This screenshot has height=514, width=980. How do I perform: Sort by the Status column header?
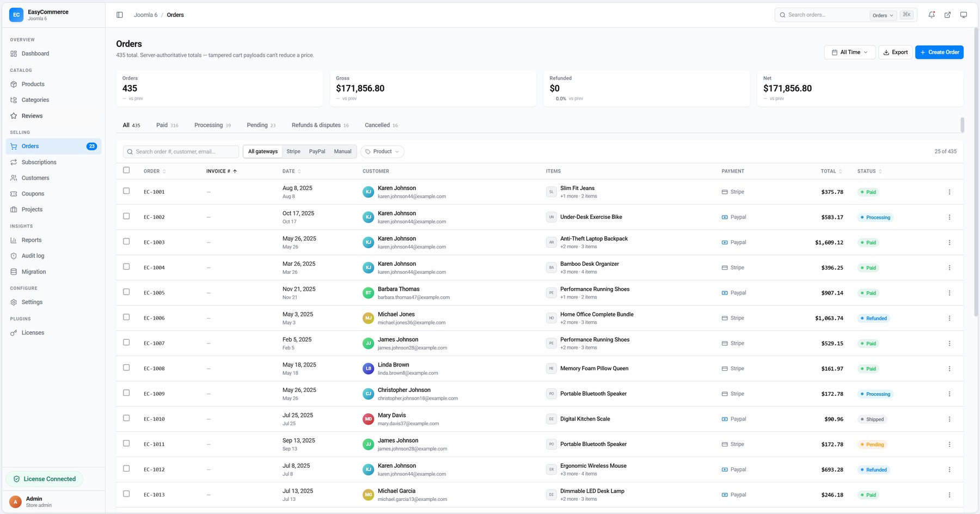click(x=869, y=172)
